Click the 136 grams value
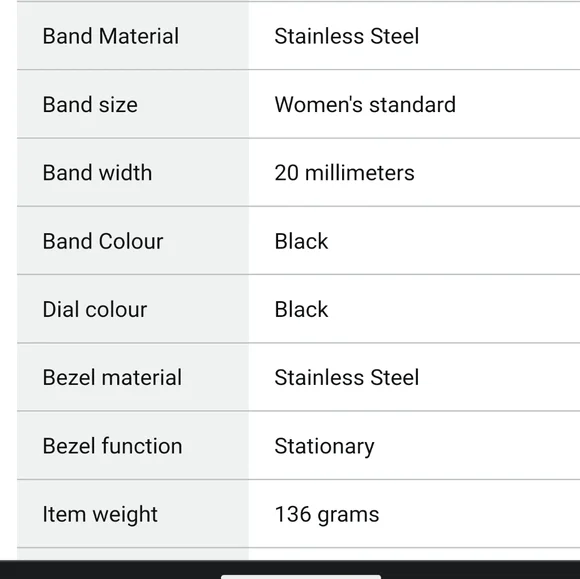 point(327,515)
